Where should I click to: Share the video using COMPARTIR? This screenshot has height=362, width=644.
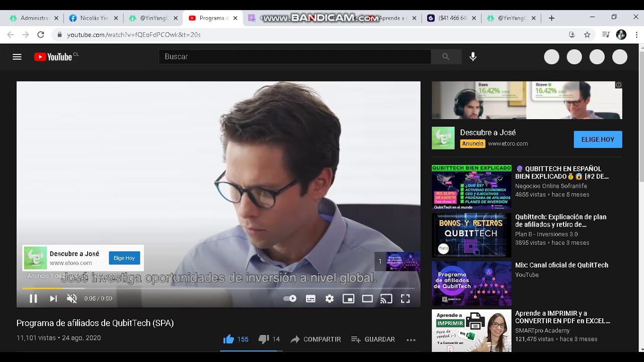click(x=315, y=339)
